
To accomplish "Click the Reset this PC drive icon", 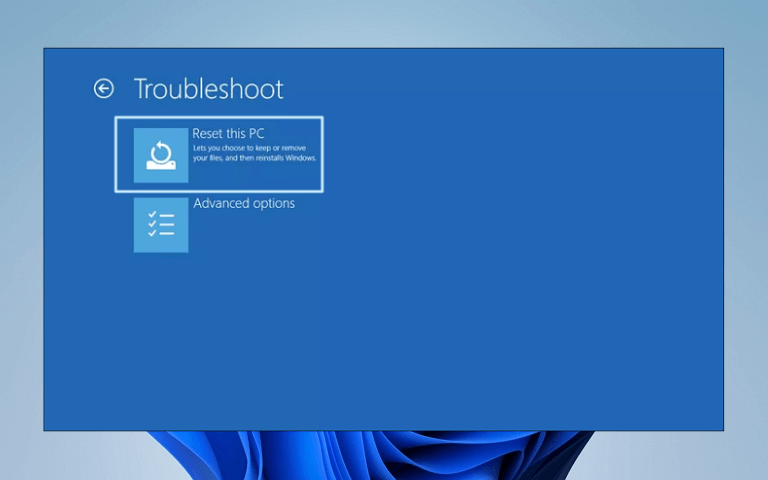I will 161,155.
